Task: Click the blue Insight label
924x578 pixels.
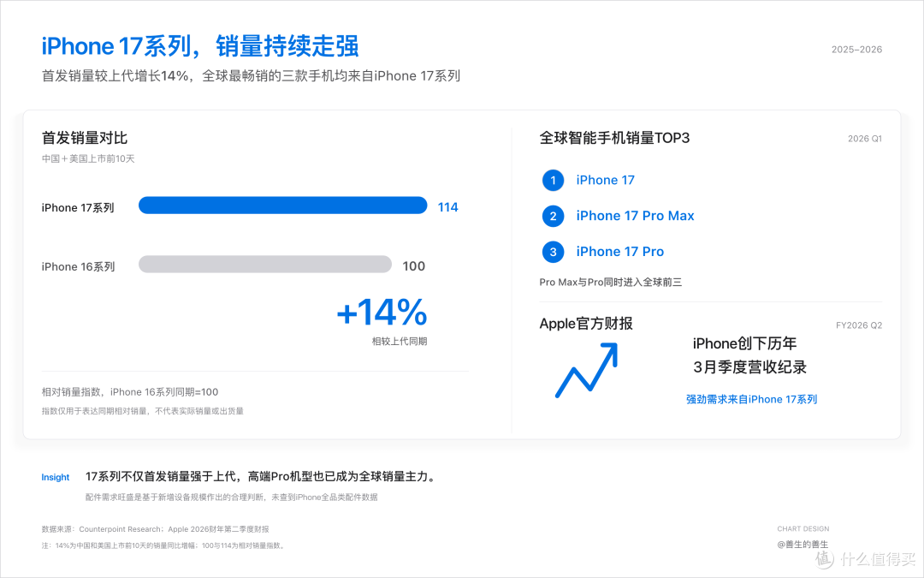Action: (56, 477)
